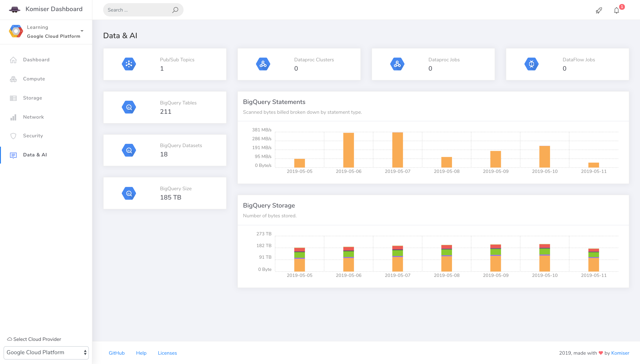This screenshot has height=364, width=640.
Task: Open the Dashboard sidebar menu item
Action: point(36,60)
